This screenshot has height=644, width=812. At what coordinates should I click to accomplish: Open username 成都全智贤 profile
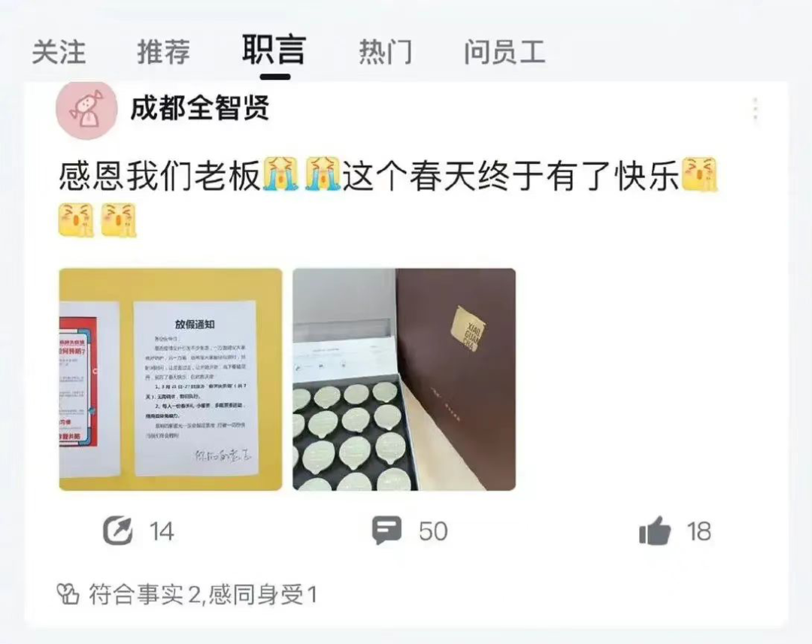200,109
